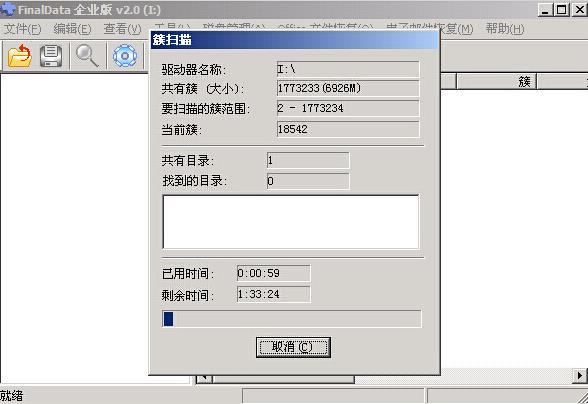Click the 驱动器名称 field showing I:\

(x=348, y=69)
